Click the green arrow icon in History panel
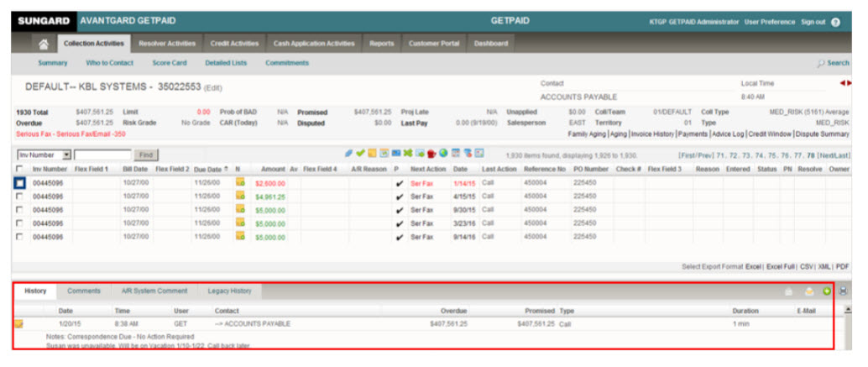The height and width of the screenshot is (367, 868). [x=827, y=291]
